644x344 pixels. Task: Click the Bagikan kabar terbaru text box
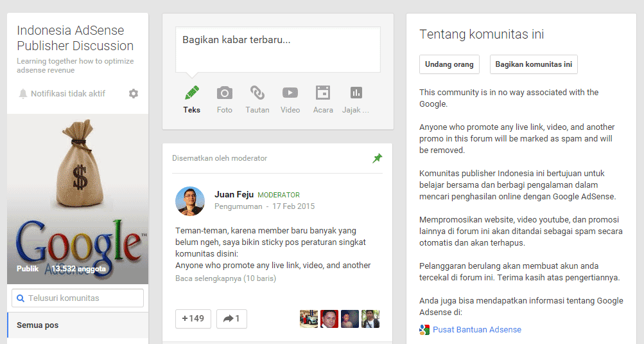pos(277,50)
